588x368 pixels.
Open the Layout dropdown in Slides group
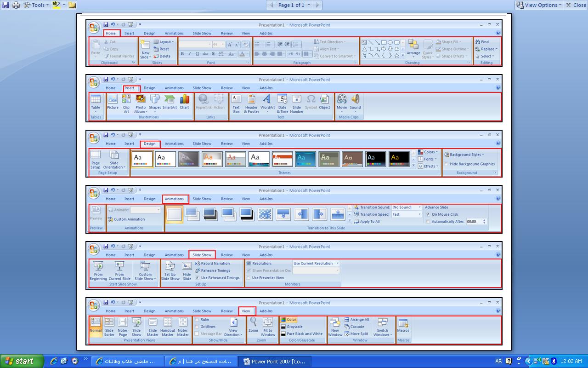tap(164, 42)
